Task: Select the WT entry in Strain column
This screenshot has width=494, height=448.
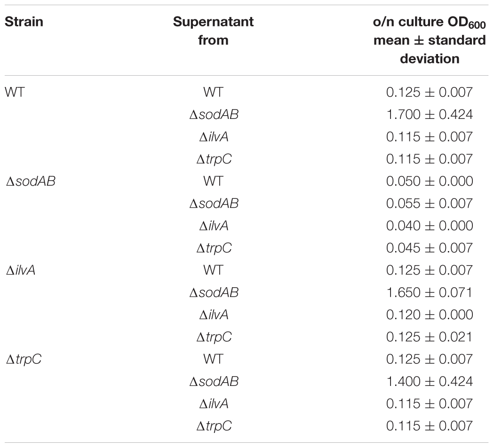Action: (15, 92)
